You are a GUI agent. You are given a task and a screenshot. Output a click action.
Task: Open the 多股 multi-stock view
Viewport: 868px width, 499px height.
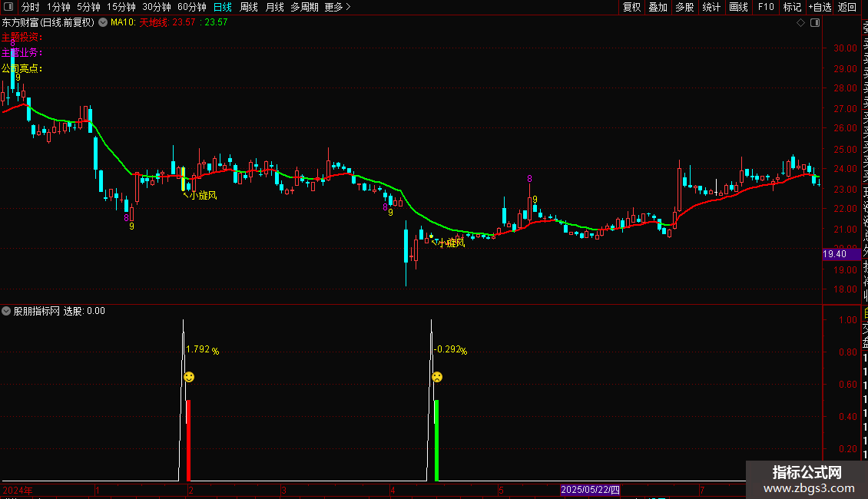684,7
